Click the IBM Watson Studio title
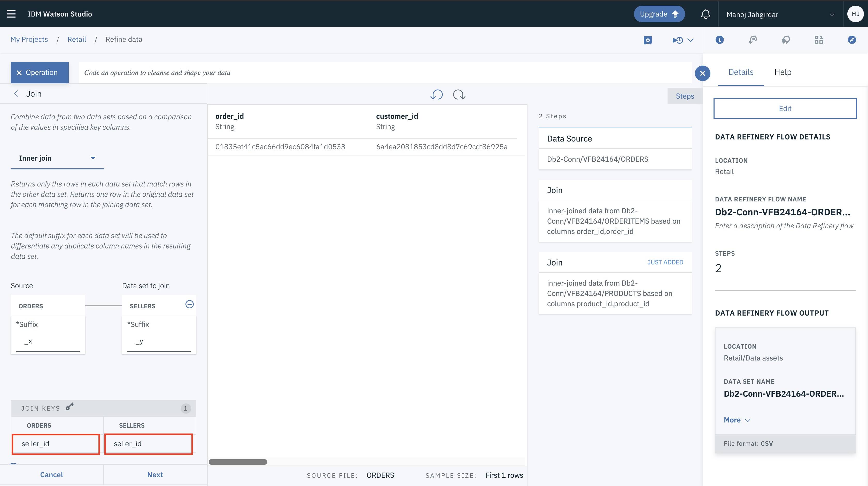 click(x=60, y=14)
